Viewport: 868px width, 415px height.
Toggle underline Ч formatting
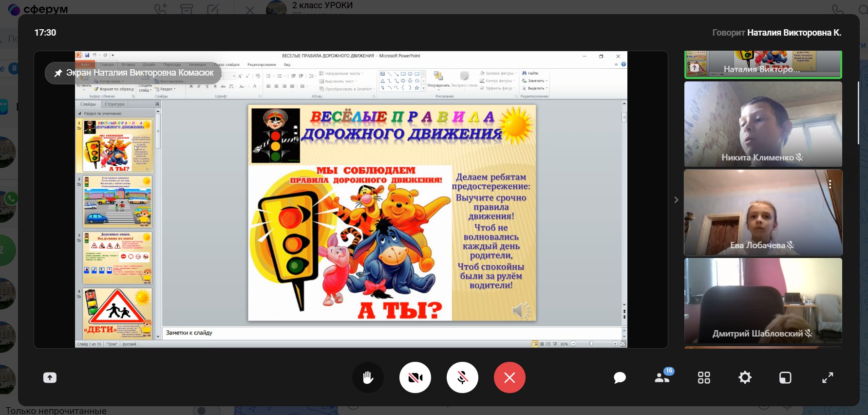pos(207,86)
